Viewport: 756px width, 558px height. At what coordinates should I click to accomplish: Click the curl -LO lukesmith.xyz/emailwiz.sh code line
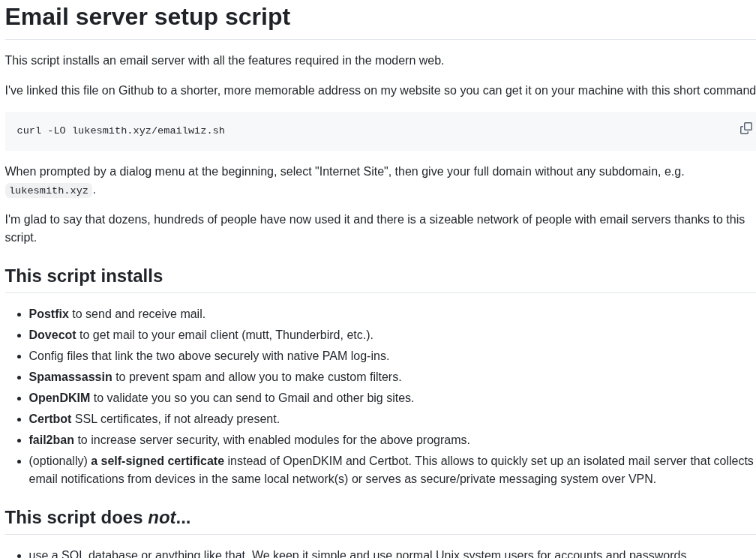tap(121, 130)
